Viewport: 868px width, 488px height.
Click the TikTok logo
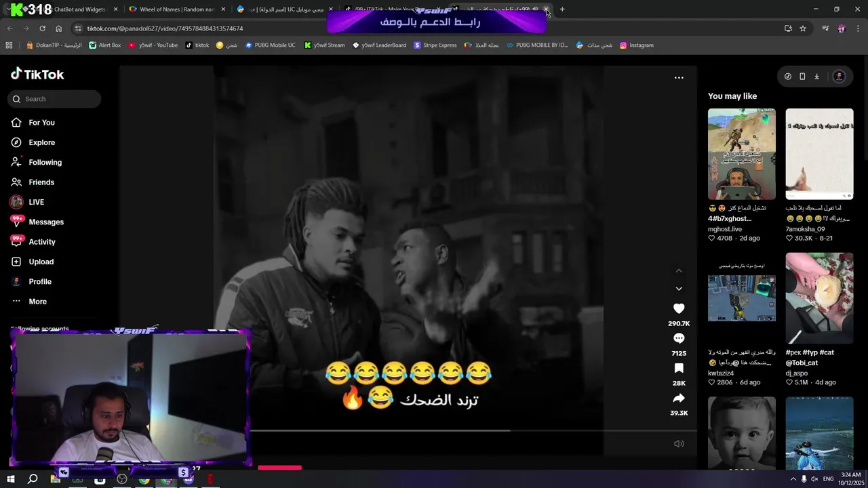coord(37,75)
